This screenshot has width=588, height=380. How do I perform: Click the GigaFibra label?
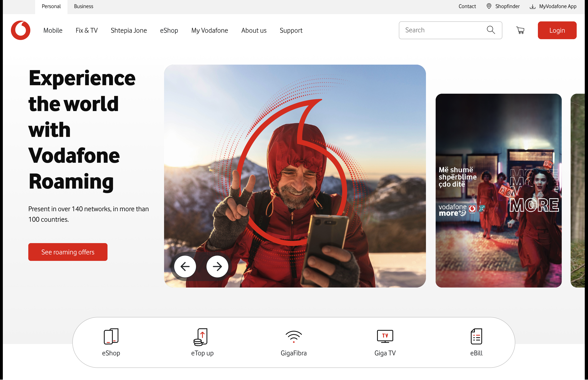pyautogui.click(x=294, y=353)
